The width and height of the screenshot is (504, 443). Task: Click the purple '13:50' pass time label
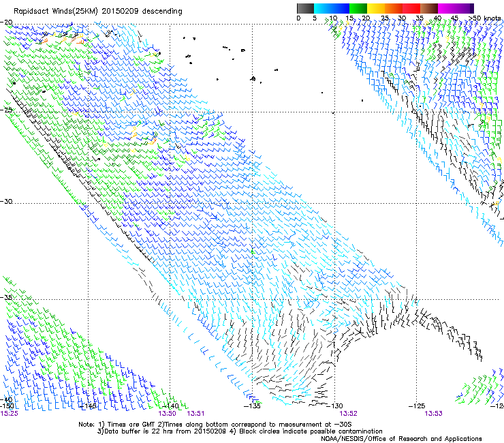coord(167,414)
